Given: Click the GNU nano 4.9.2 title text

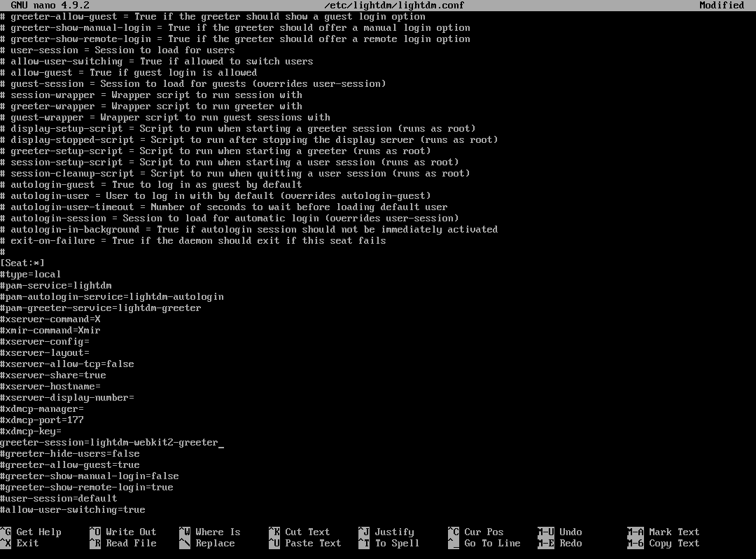Looking at the screenshot, I should point(50,6).
